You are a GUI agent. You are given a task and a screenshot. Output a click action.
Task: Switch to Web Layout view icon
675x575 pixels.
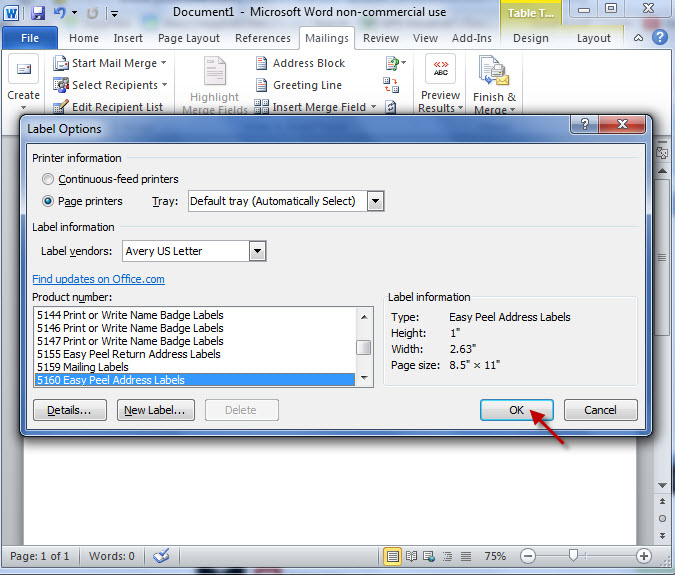[x=429, y=556]
